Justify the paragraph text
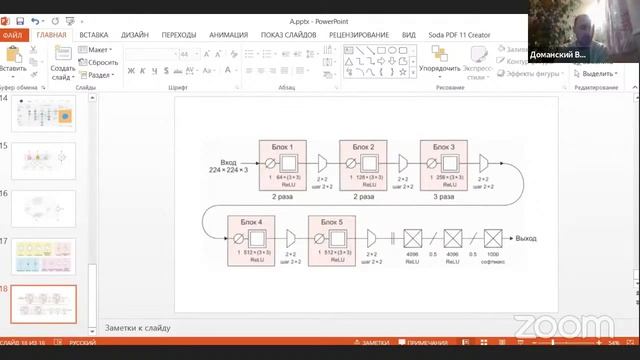640x360 pixels. click(284, 71)
